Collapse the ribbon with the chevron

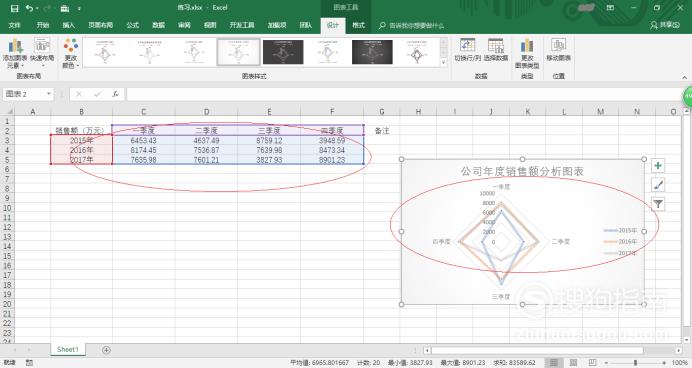click(x=684, y=77)
